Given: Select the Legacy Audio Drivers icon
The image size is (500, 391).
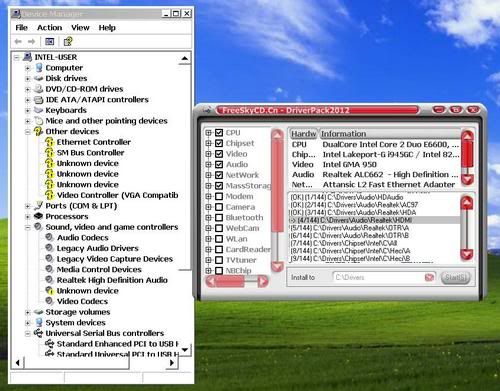Looking at the screenshot, I should 49,248.
